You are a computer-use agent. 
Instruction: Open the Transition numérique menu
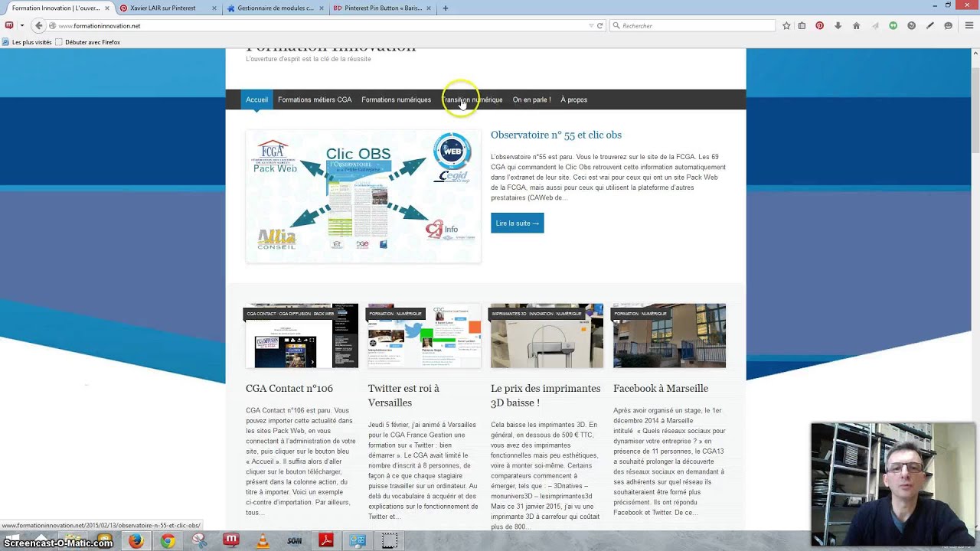pyautogui.click(x=473, y=99)
